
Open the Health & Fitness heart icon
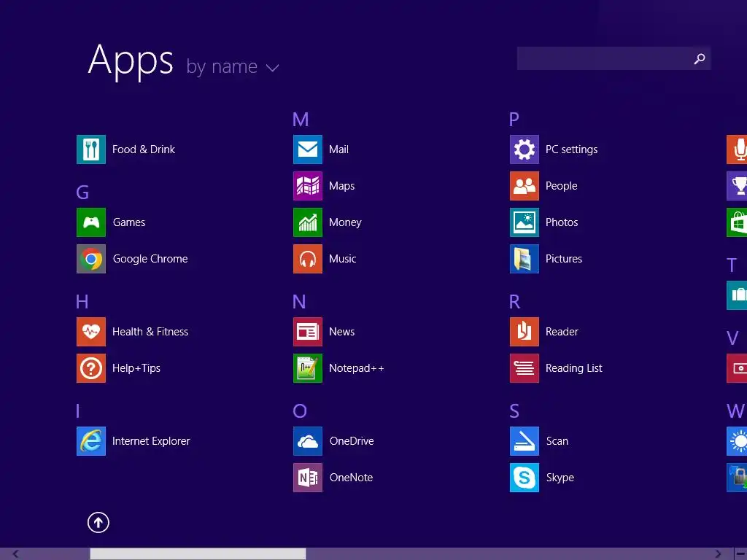91,332
